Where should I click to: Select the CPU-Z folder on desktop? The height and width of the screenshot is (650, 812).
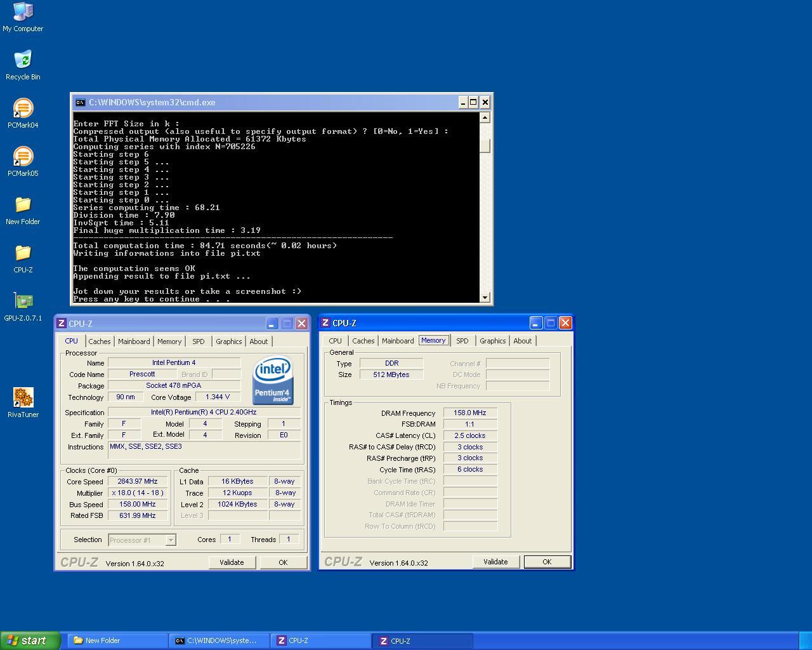point(23,259)
